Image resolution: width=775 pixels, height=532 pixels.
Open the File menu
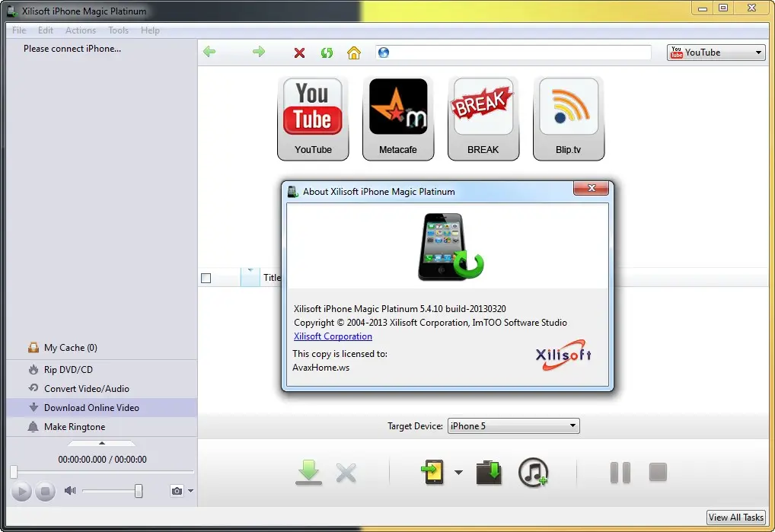pos(19,30)
